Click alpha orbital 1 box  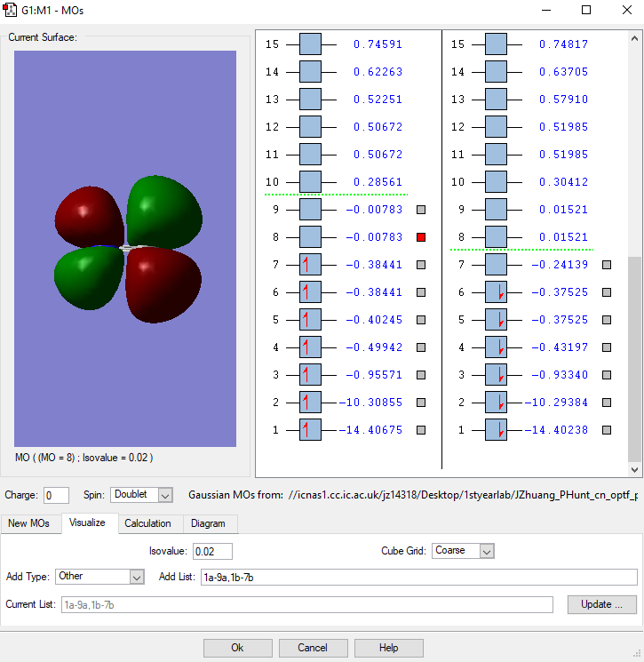[310, 430]
